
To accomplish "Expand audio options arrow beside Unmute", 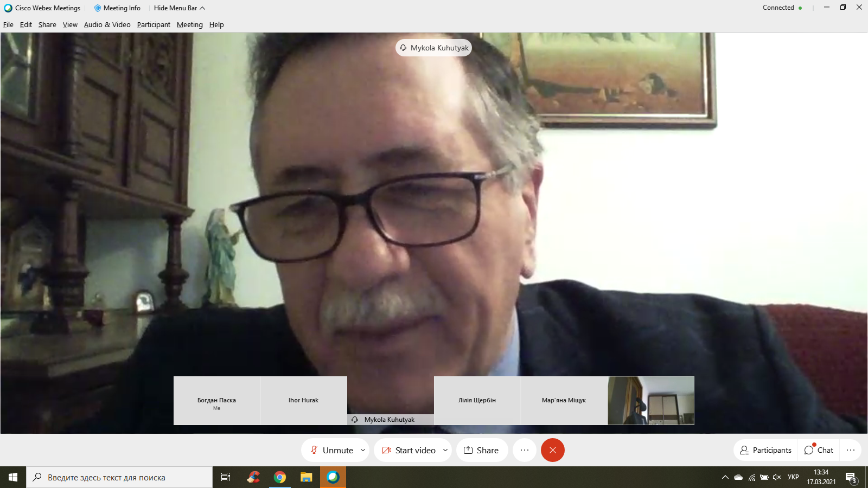I will 363,450.
